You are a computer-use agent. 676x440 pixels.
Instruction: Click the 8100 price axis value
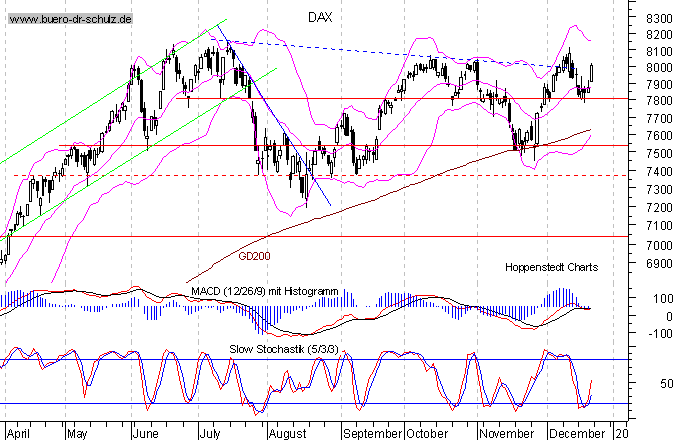tap(660, 51)
